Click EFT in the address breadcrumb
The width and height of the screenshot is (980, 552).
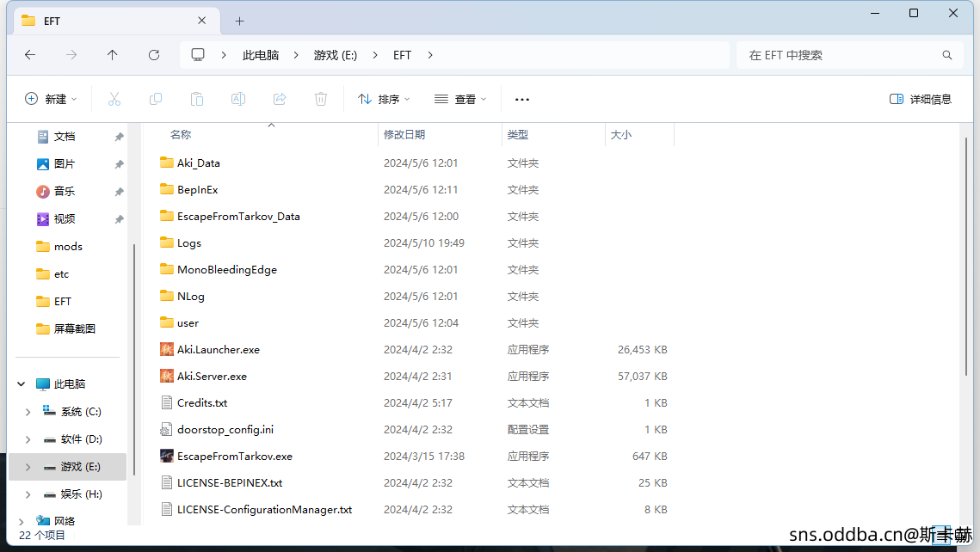(402, 55)
